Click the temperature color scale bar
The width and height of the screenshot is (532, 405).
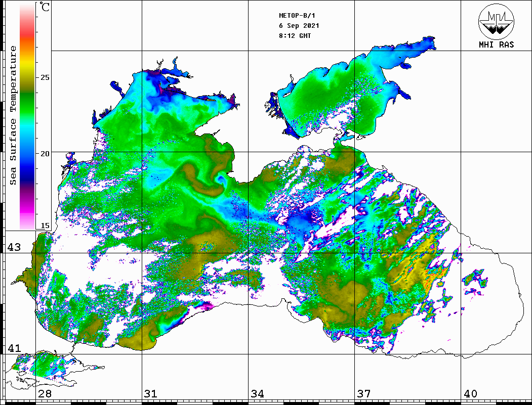coord(27,116)
